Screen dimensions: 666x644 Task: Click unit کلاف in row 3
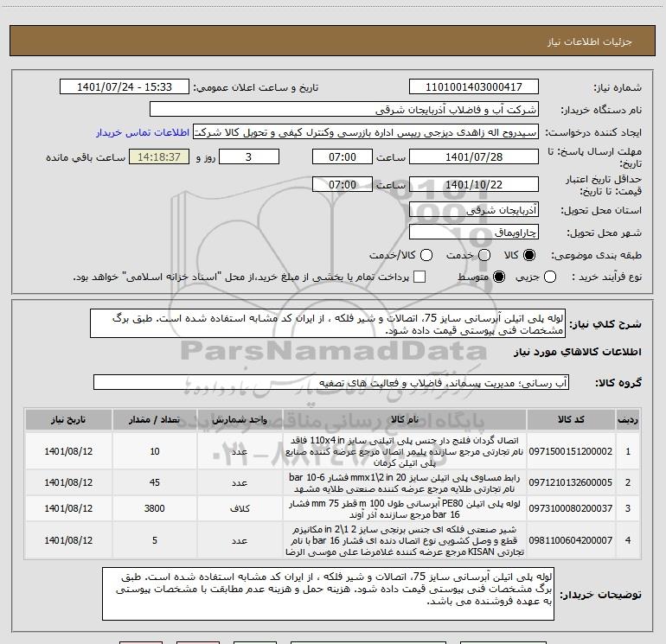240,508
